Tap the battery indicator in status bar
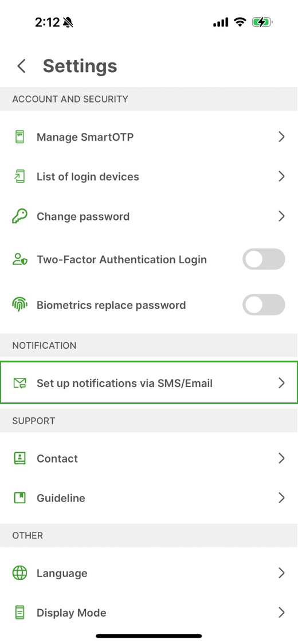The width and height of the screenshot is (298, 644). 262,22
